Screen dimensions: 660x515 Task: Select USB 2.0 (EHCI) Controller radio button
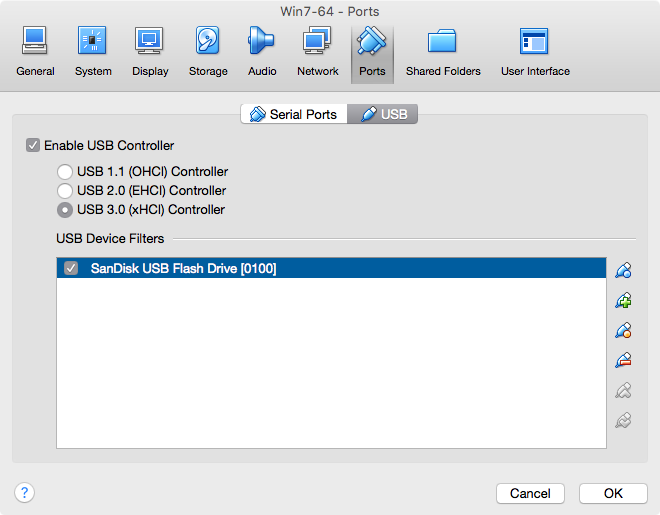point(65,191)
